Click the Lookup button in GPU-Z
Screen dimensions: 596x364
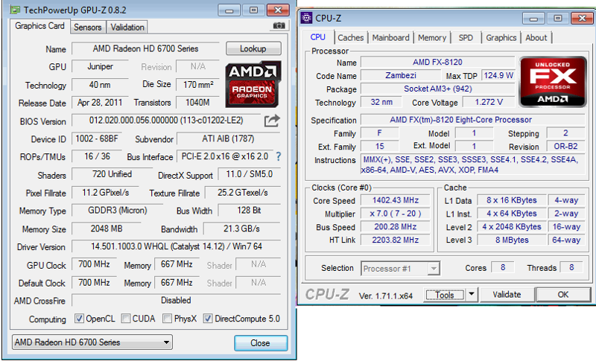[253, 48]
